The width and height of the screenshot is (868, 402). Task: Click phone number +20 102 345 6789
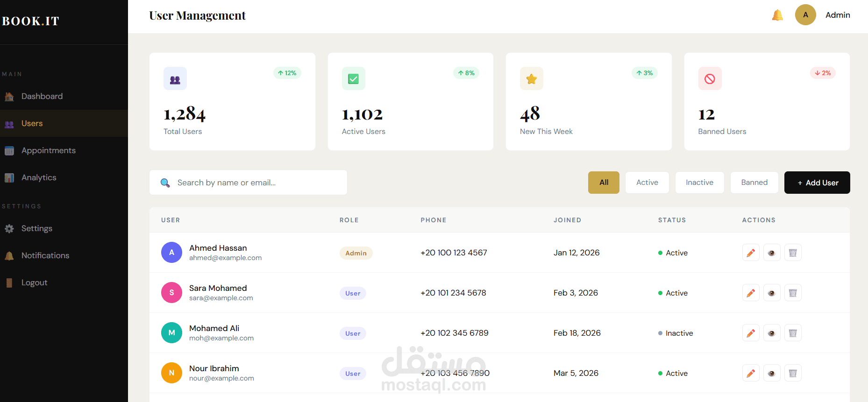pos(454,333)
